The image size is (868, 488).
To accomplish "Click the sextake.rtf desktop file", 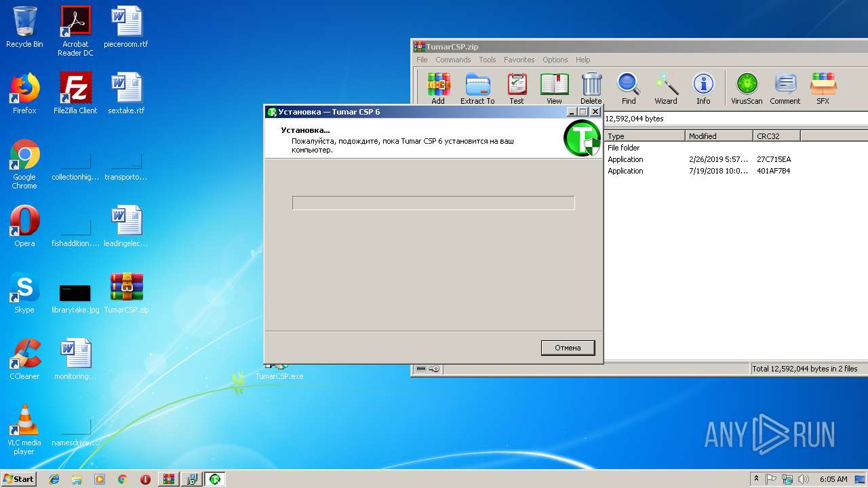I will point(126,94).
